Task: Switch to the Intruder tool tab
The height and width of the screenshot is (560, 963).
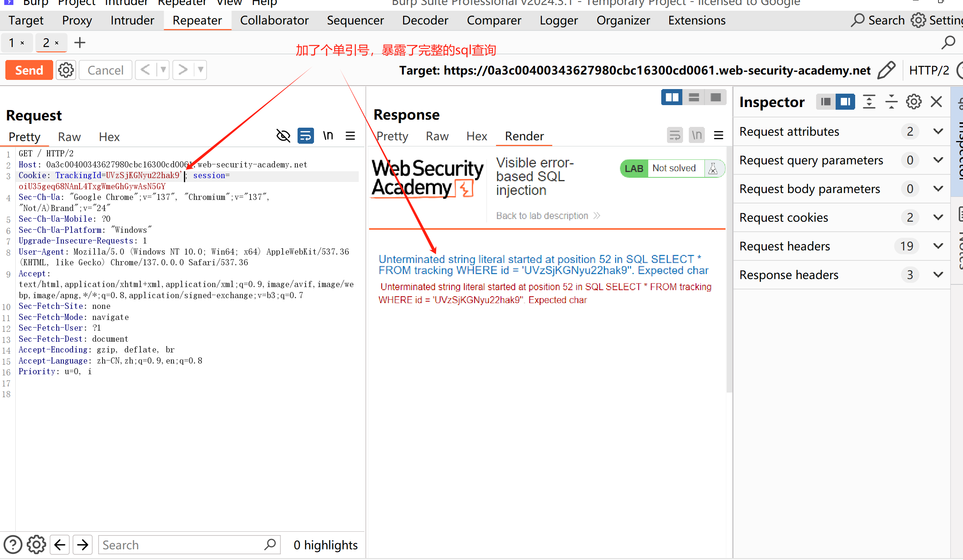Action: 132,20
